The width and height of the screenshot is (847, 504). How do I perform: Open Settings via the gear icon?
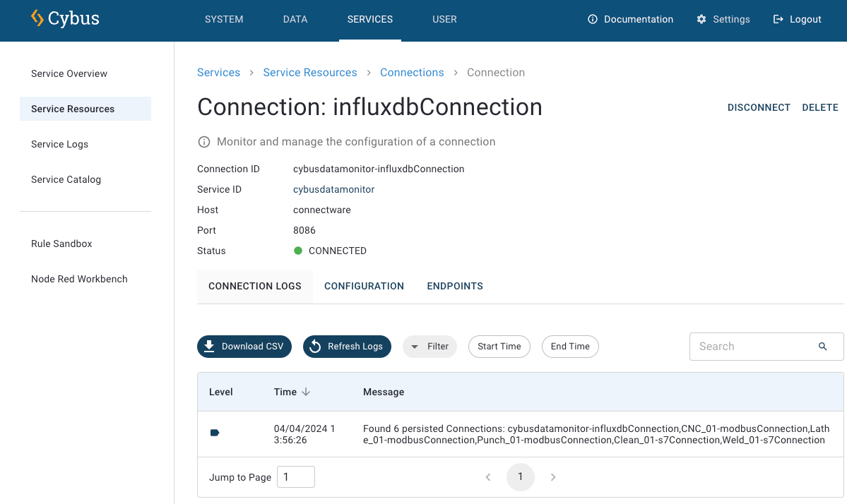(701, 20)
